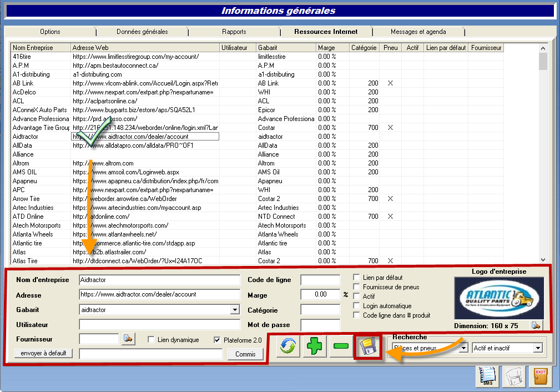
Task: Tick Code ligne dans # produit
Action: click(356, 315)
